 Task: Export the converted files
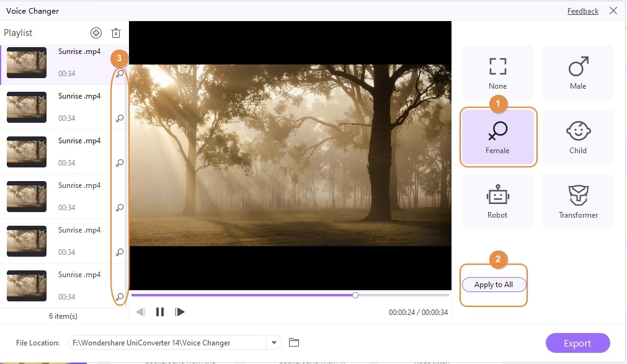tap(578, 343)
